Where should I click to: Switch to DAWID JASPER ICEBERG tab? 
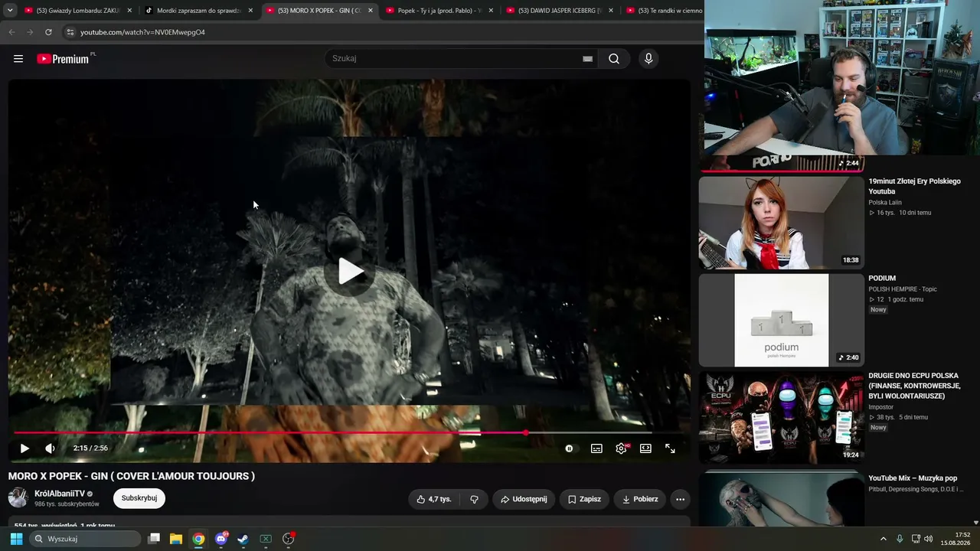click(x=560, y=11)
